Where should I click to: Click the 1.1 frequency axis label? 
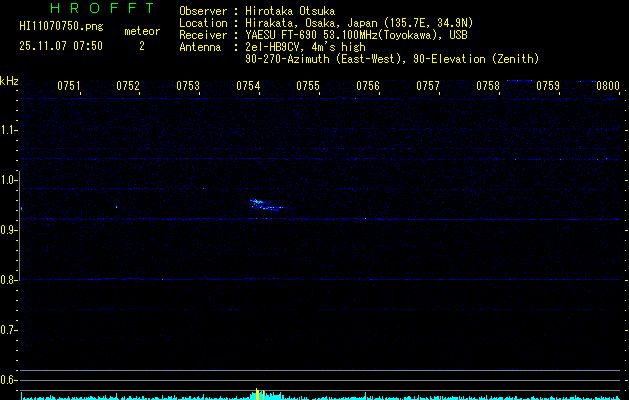point(9,130)
